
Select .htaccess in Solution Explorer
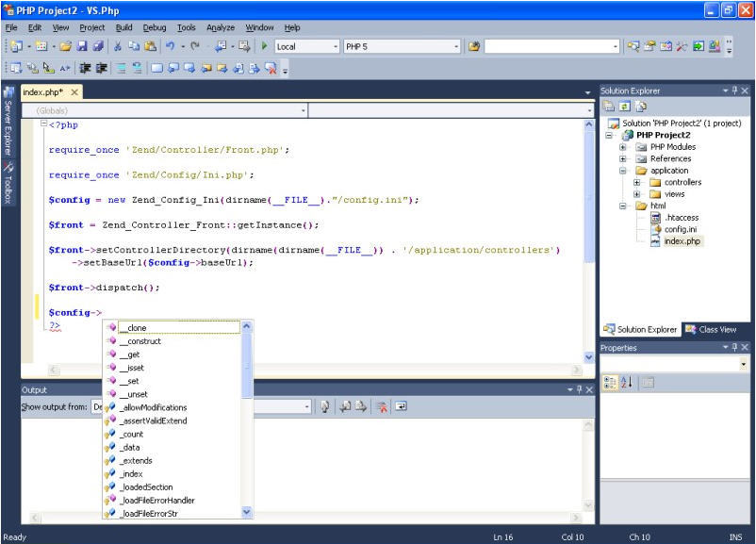(x=682, y=218)
